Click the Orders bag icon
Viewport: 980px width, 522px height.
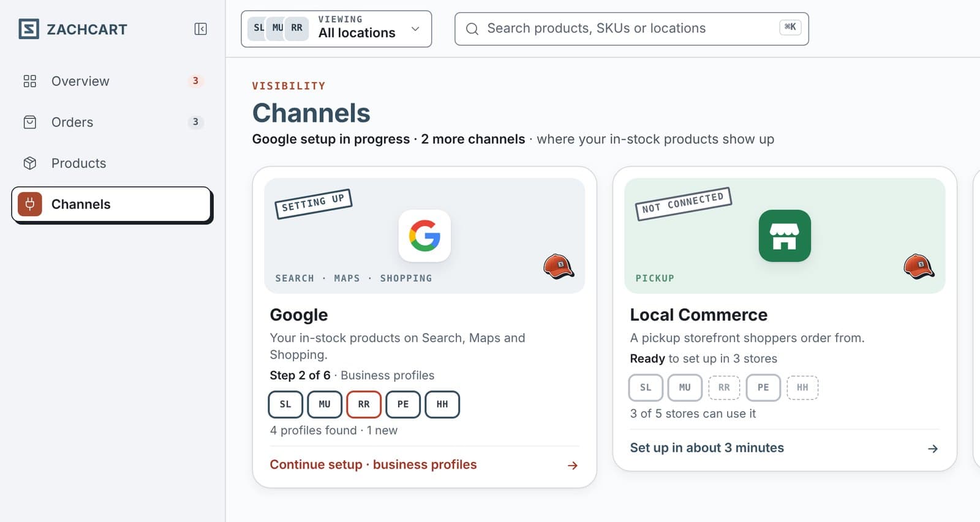click(x=29, y=122)
